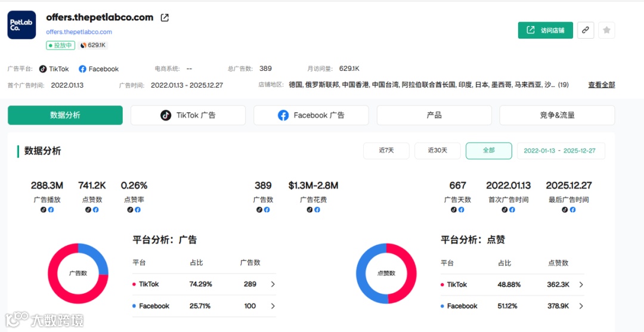Switch to the Facebook 广告 tab

pos(311,115)
